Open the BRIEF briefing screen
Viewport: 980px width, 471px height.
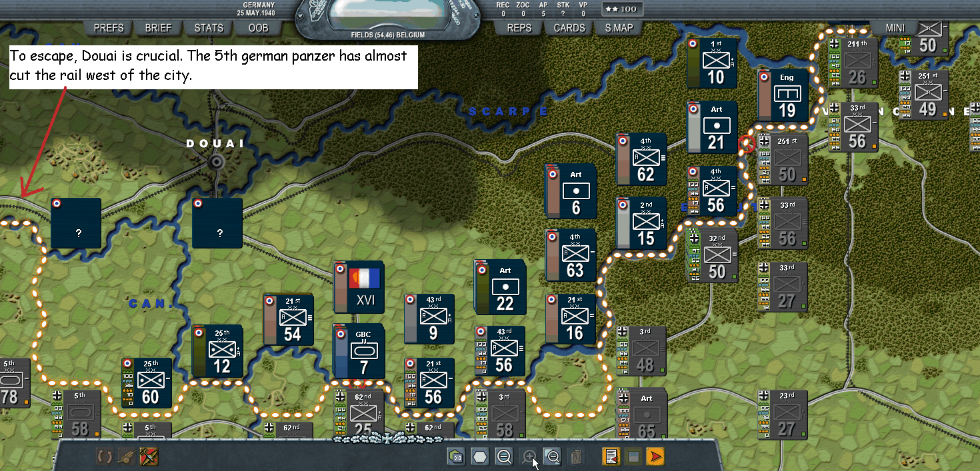(158, 28)
